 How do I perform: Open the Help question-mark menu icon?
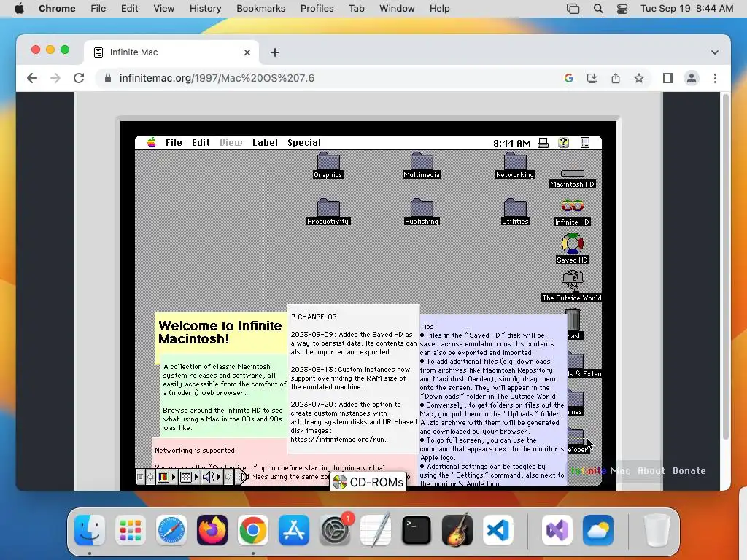coord(564,143)
